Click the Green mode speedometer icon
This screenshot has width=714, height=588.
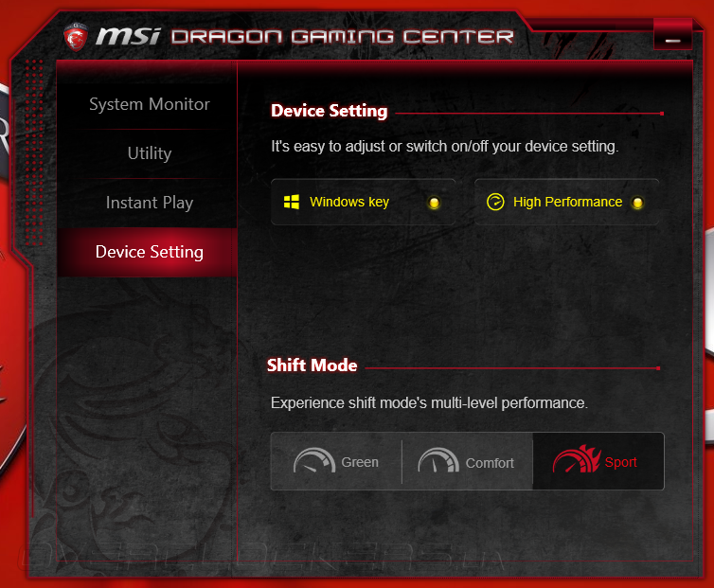(x=314, y=460)
